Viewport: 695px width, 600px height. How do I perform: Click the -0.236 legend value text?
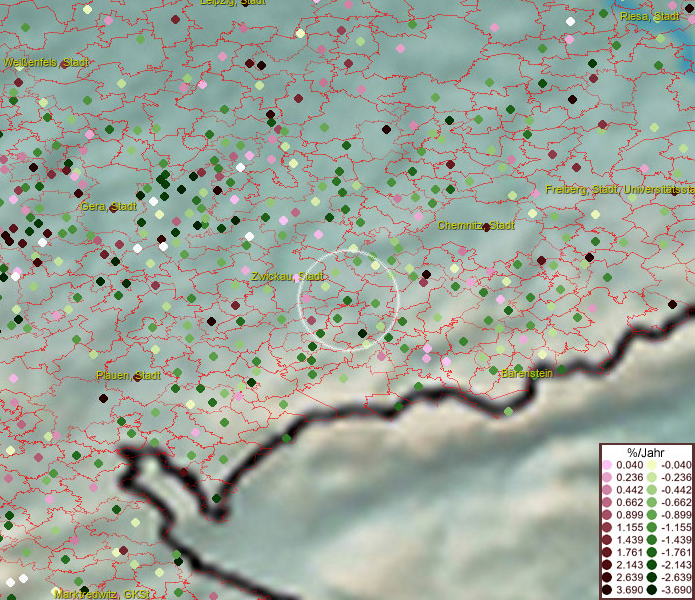[x=676, y=477]
